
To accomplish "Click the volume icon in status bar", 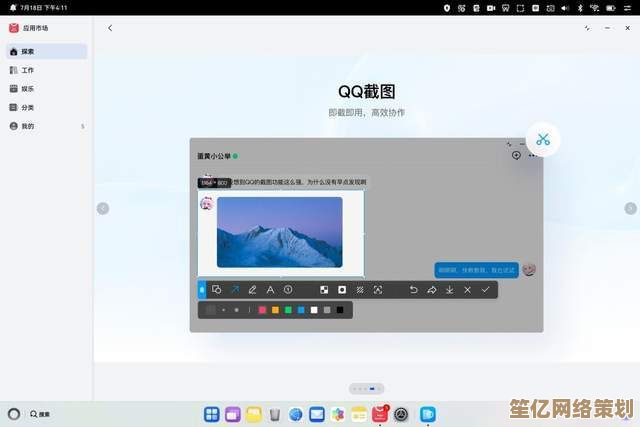I will coord(565,8).
